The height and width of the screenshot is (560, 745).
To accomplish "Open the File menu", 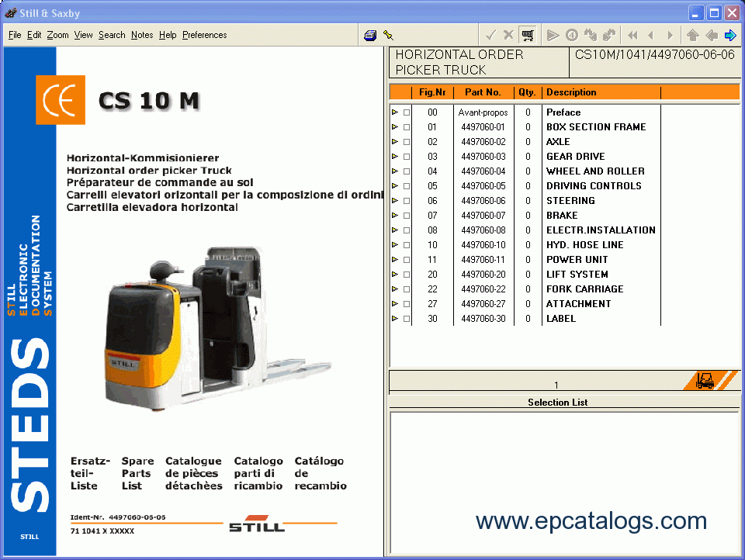I will click(15, 35).
